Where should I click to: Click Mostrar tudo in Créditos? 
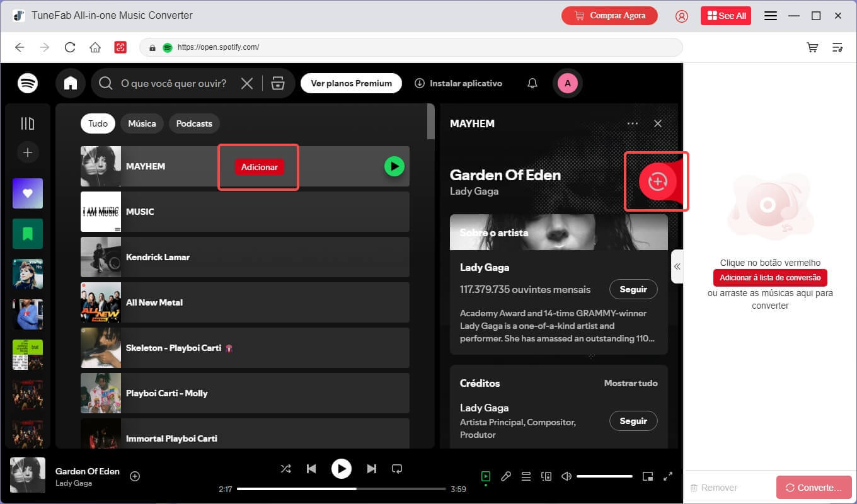tap(631, 383)
